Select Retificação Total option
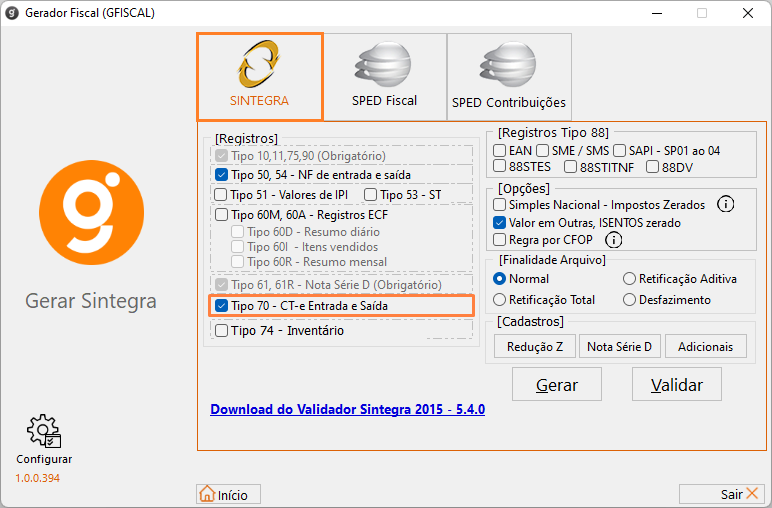 click(x=499, y=299)
